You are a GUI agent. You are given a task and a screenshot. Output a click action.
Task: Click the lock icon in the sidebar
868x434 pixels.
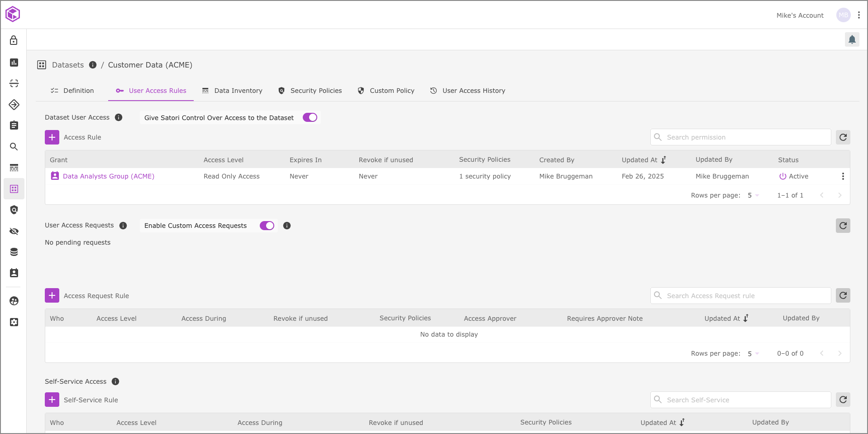(x=14, y=40)
